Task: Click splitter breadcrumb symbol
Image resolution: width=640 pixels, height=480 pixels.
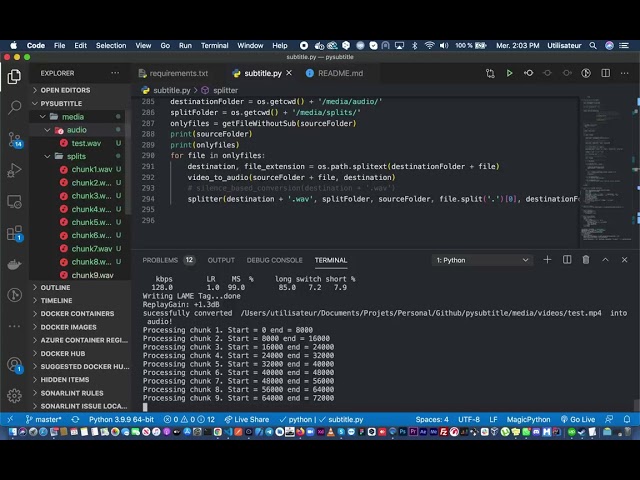Action: (x=220, y=90)
